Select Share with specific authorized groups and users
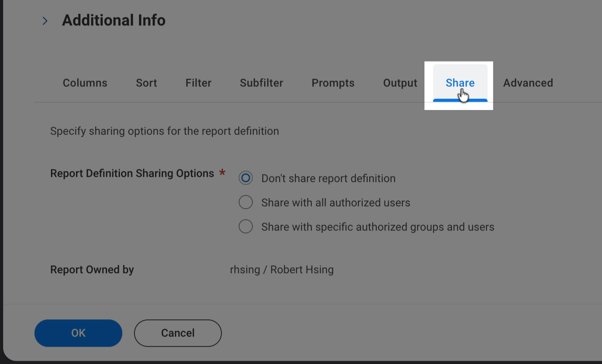 (x=246, y=227)
